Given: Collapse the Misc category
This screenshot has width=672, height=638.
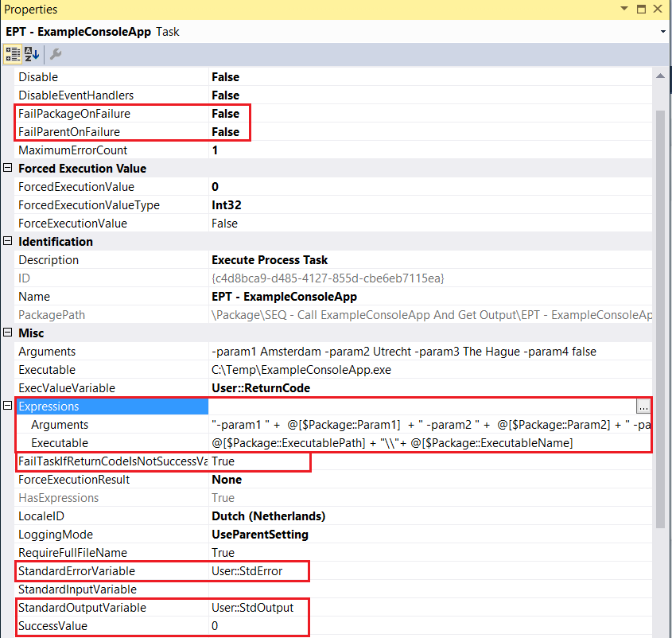Looking at the screenshot, I should (x=7, y=333).
